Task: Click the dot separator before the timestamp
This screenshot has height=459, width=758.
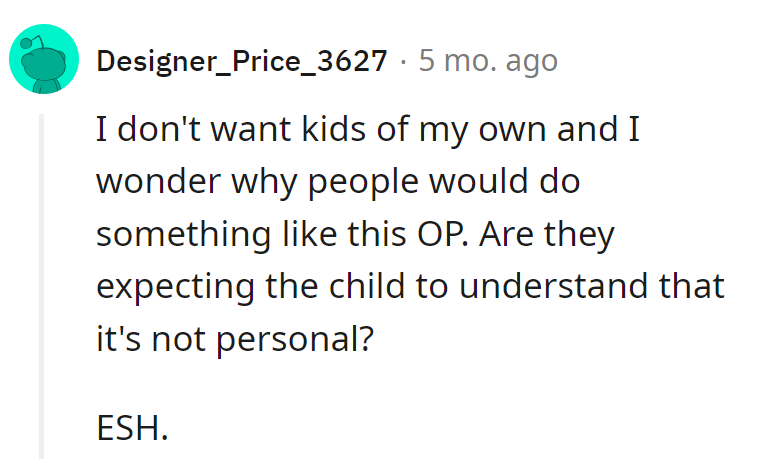Action: coord(402,62)
